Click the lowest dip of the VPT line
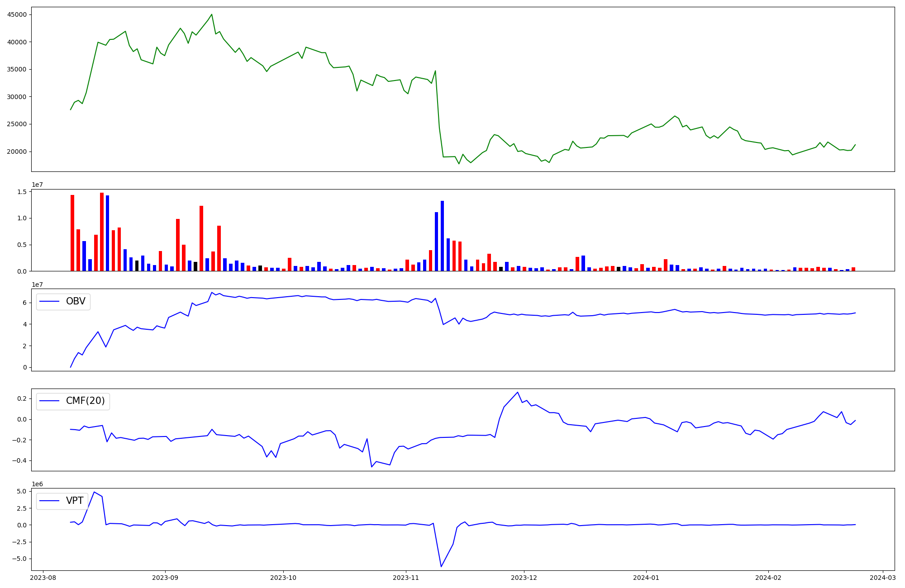Image resolution: width=905 pixels, height=588 pixels. (x=441, y=566)
